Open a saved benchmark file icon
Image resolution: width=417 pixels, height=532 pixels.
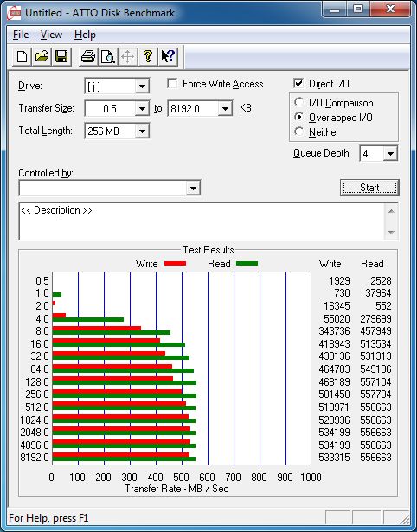click(x=42, y=56)
